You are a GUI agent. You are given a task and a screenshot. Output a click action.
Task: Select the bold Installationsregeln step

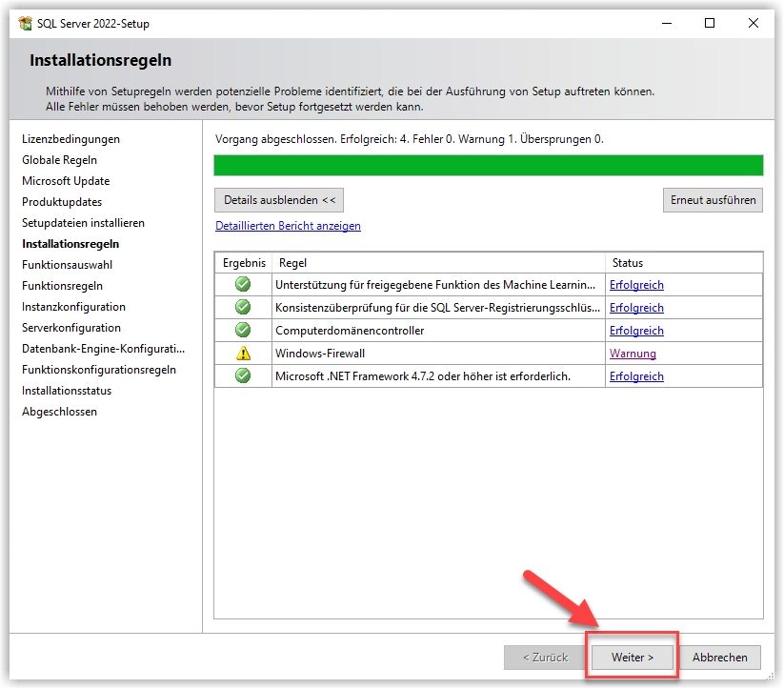(x=70, y=244)
